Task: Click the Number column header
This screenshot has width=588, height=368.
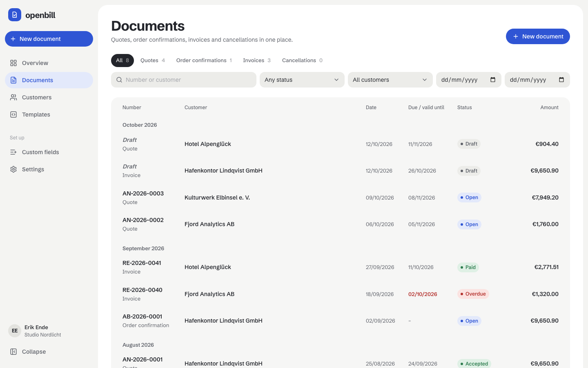Action: point(132,108)
